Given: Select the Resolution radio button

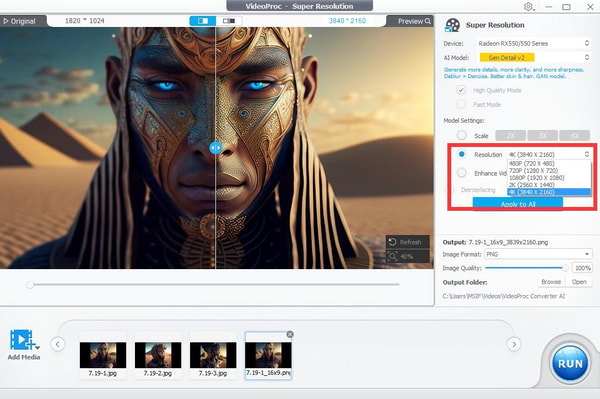Looking at the screenshot, I should pyautogui.click(x=461, y=154).
